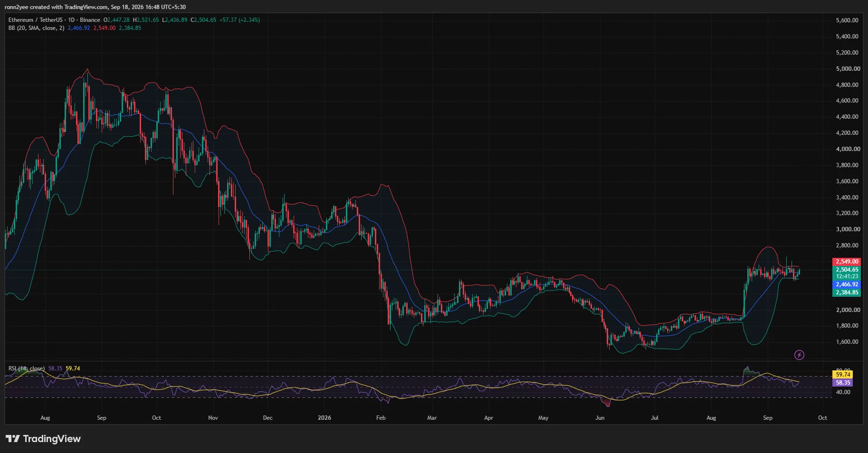This screenshot has width=868, height=453.
Task: Click the Apr label on time axis
Action: pos(488,418)
